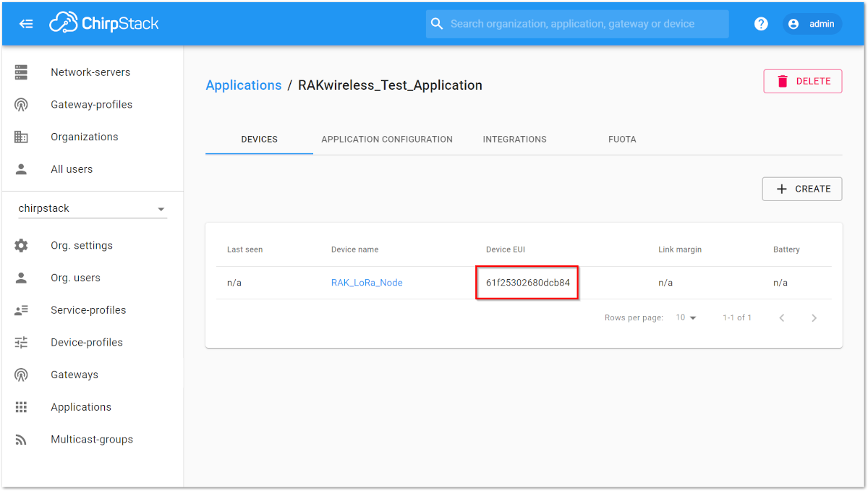Viewport: 868px width, 491px height.
Task: Open Gateway-profiles menu item
Action: click(93, 105)
